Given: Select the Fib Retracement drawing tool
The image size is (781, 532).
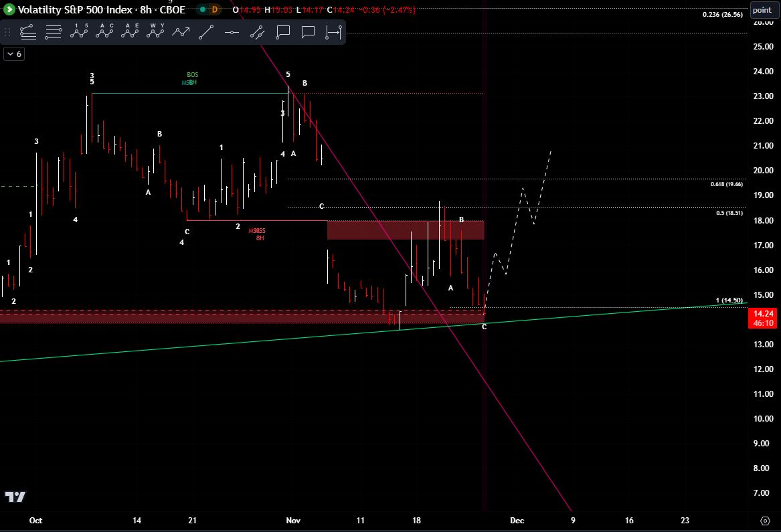Looking at the screenshot, I should pyautogui.click(x=28, y=32).
